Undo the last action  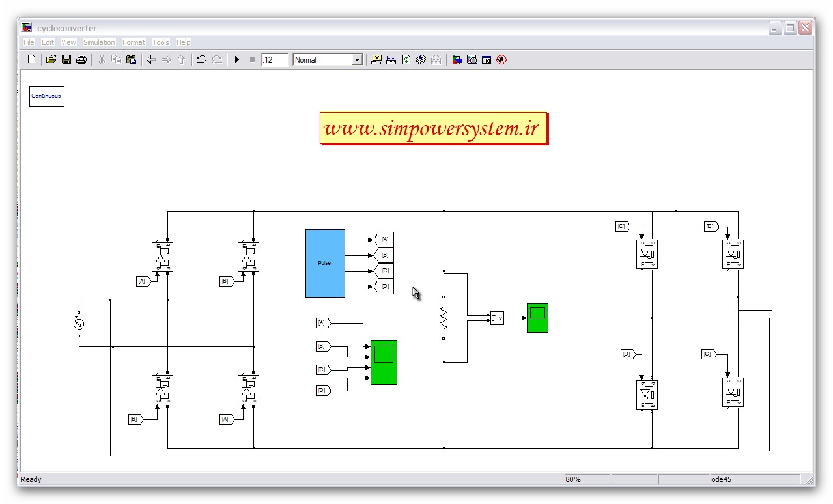[x=201, y=60]
